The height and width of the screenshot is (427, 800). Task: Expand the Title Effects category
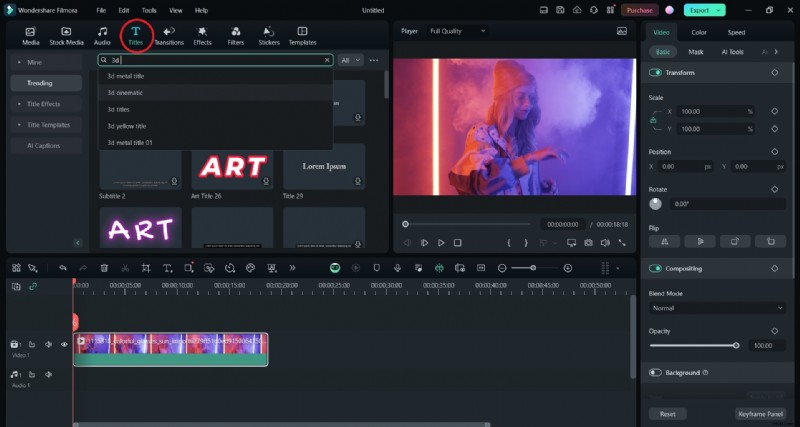tap(46, 104)
